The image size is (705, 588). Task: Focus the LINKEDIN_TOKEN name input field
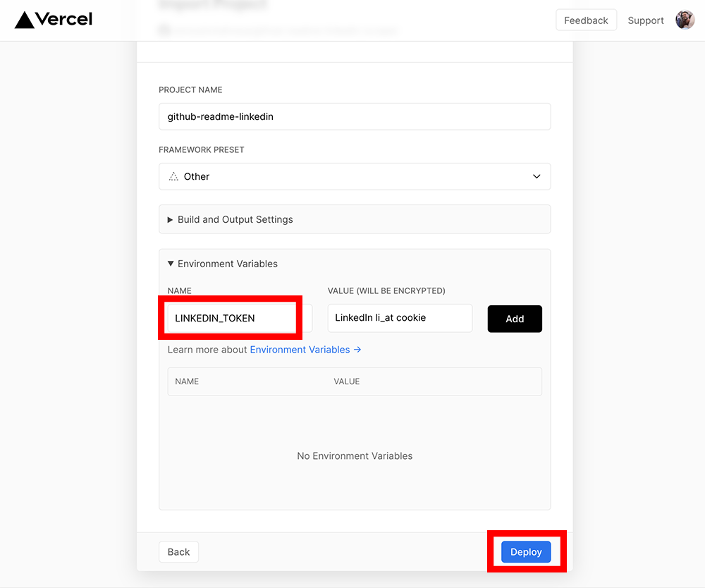pos(240,318)
